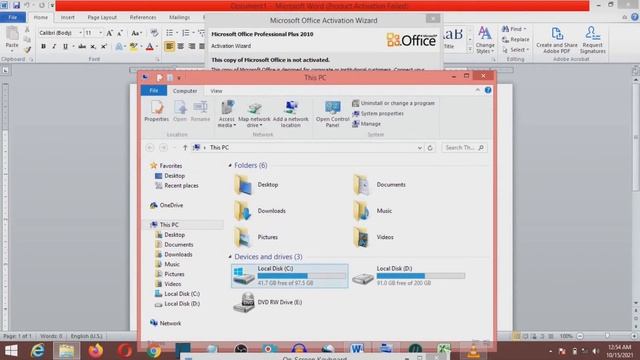
Task: Click Map network drive icon
Action: pos(254,114)
